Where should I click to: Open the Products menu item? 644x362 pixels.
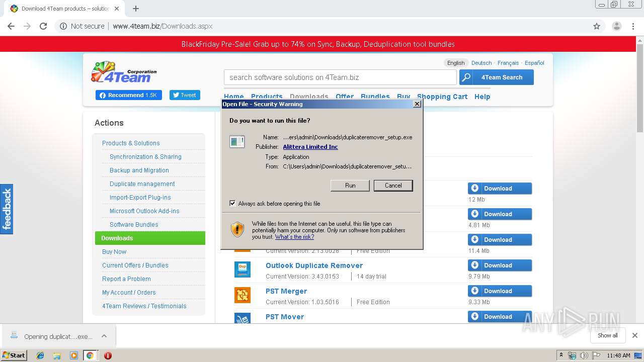point(267,97)
